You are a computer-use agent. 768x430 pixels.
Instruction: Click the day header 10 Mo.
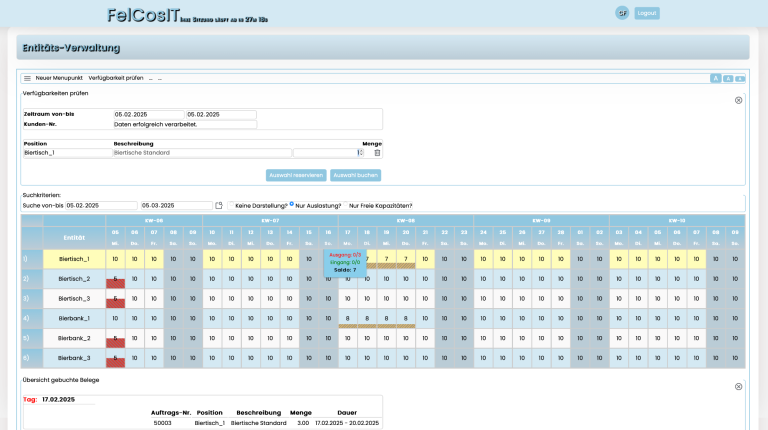click(x=212, y=238)
